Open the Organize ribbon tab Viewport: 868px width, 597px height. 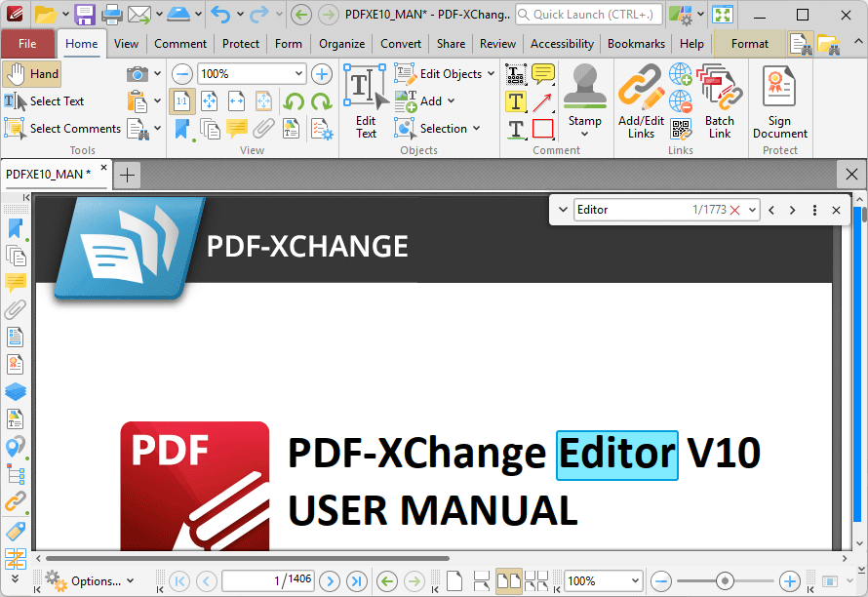click(x=341, y=44)
